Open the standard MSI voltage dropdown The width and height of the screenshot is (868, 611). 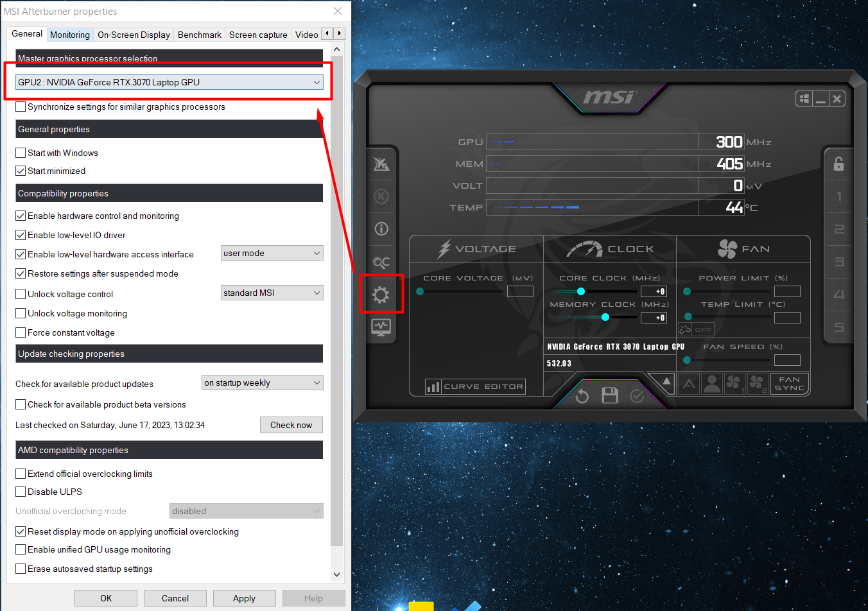[272, 293]
